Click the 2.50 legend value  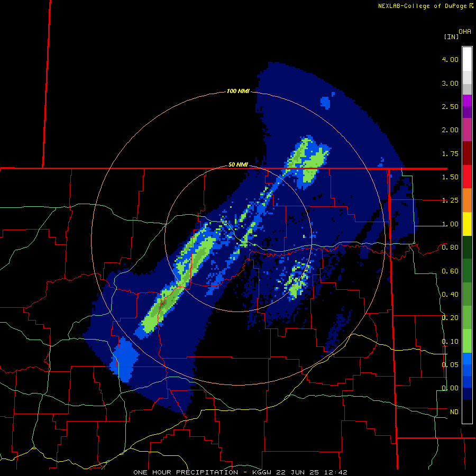(450, 106)
